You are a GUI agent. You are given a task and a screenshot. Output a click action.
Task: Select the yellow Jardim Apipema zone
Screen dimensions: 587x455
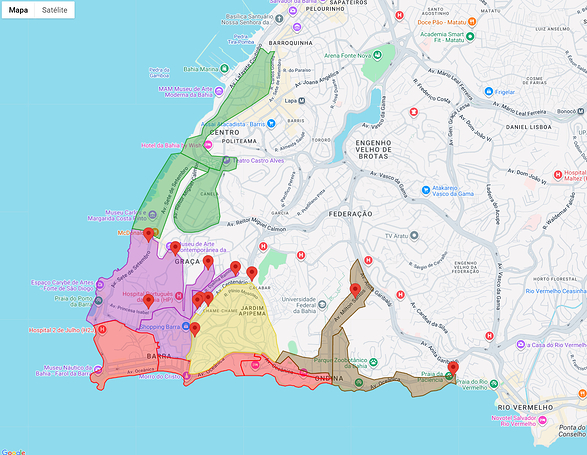tap(232, 330)
